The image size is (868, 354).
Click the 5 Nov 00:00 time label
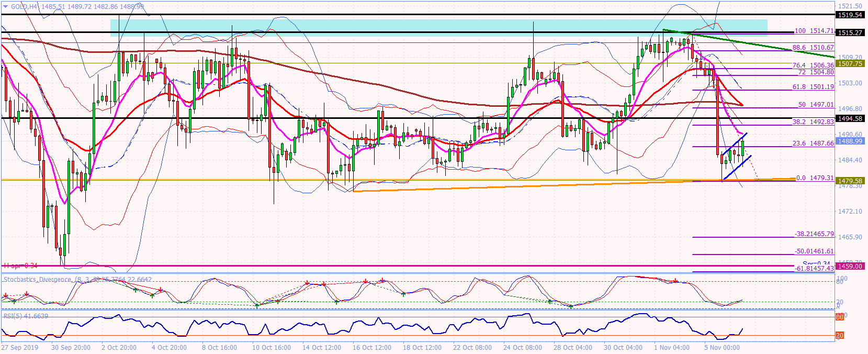click(722, 348)
